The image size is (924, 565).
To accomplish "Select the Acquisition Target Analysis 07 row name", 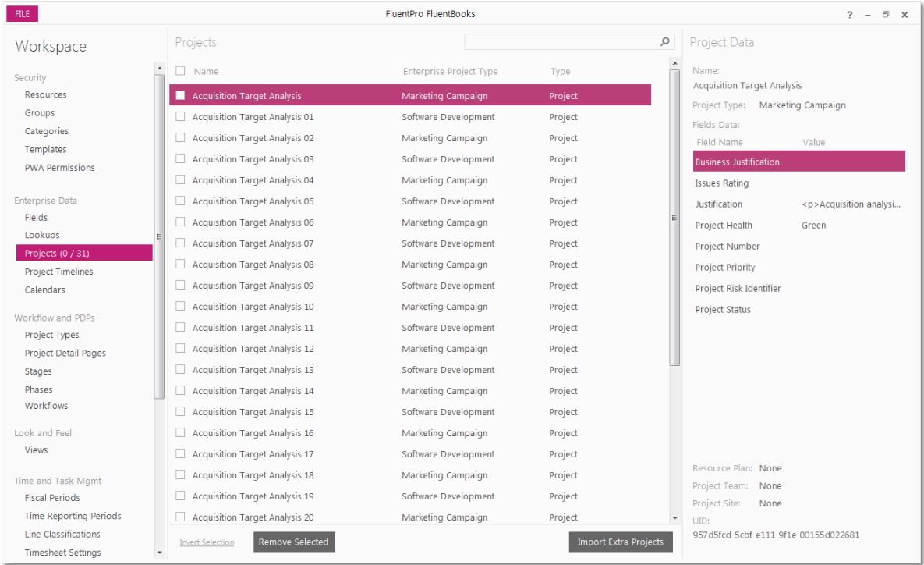I will click(x=253, y=243).
